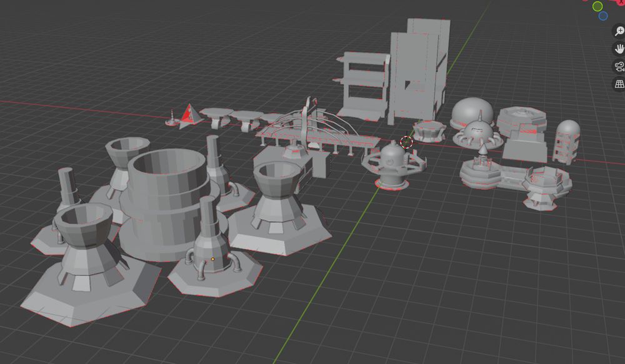Viewport: 625px width, 364px height.
Task: Click the red-white 3D cursor
Action: tap(406, 142)
